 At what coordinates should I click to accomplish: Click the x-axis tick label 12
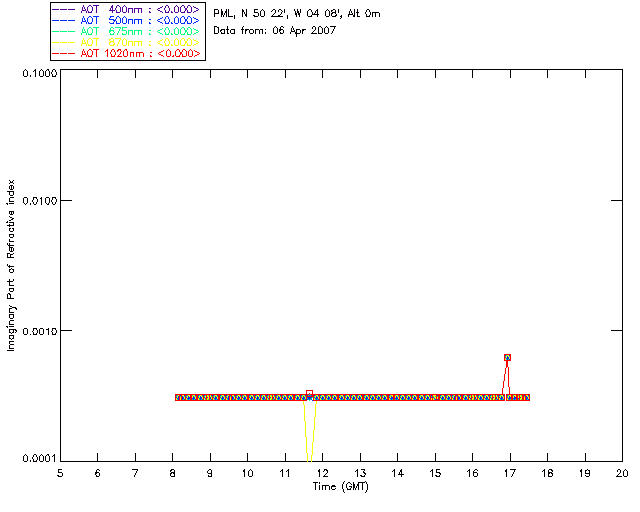(x=322, y=473)
